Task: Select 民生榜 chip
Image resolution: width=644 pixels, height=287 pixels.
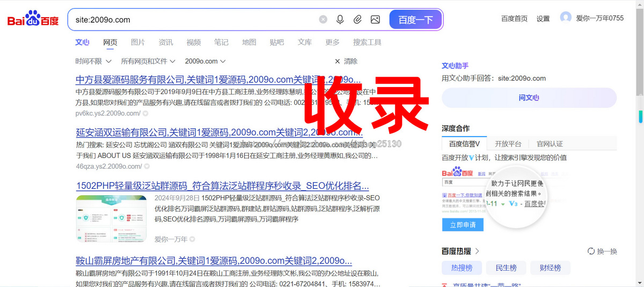Action: pos(506,268)
